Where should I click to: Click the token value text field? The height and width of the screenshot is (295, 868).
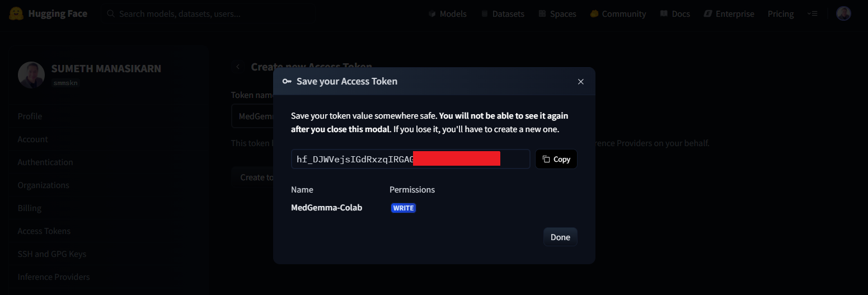pos(410,159)
